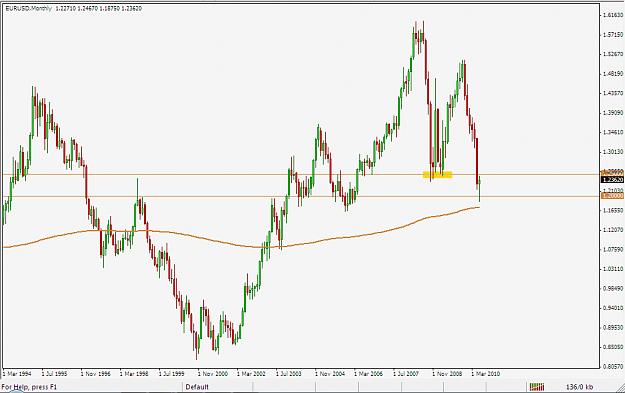Click the 1 Nov 2004 date label

coord(330,374)
